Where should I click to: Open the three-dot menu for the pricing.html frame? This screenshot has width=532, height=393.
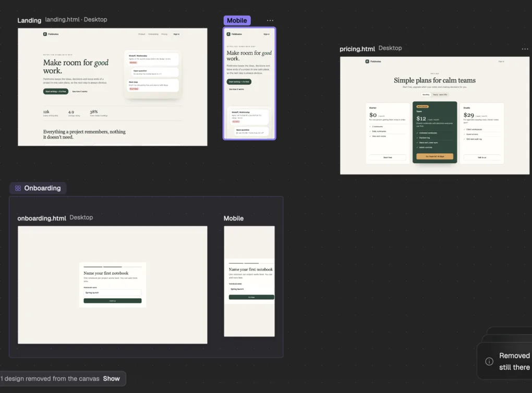point(525,49)
